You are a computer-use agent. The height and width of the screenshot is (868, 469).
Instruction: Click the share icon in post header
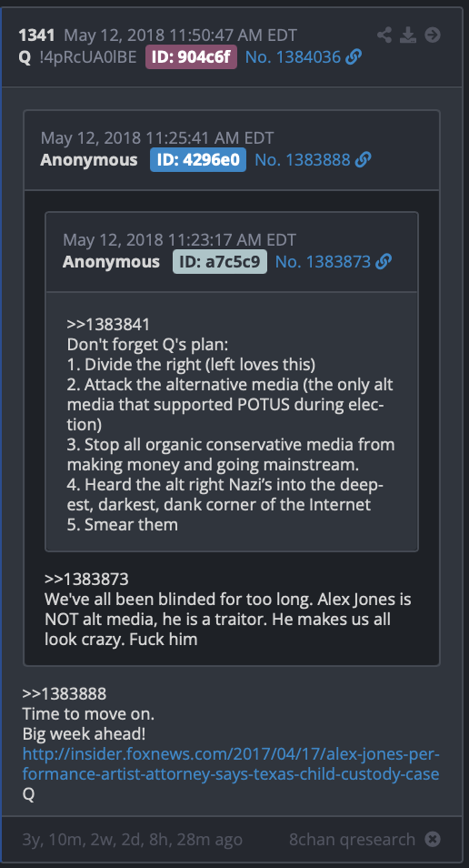(x=384, y=35)
